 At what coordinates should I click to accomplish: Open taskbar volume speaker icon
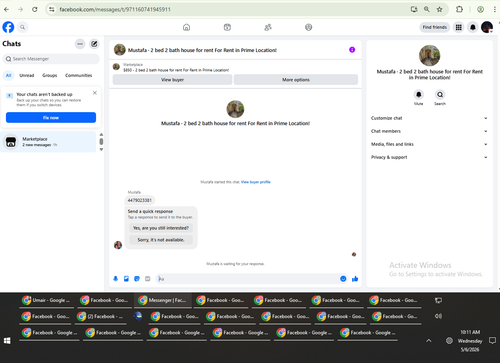pos(438,316)
